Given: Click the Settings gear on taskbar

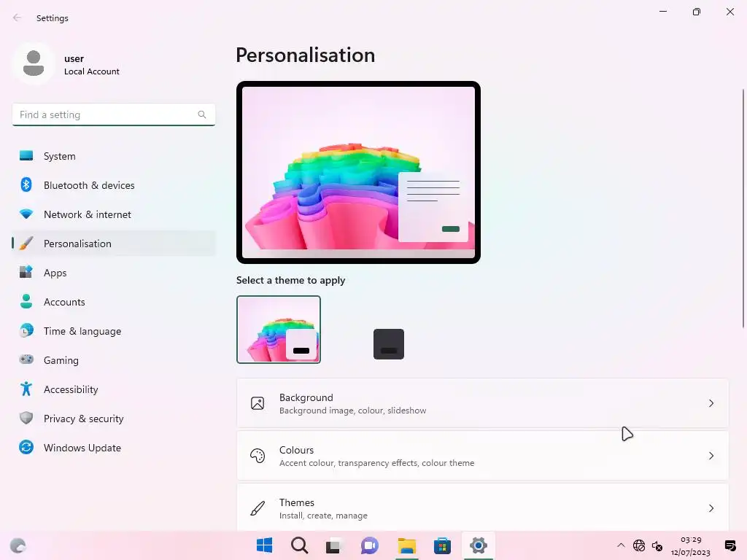Looking at the screenshot, I should (479, 545).
